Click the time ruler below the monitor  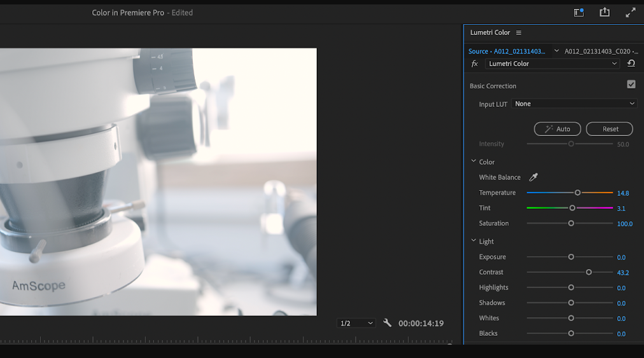point(226,340)
